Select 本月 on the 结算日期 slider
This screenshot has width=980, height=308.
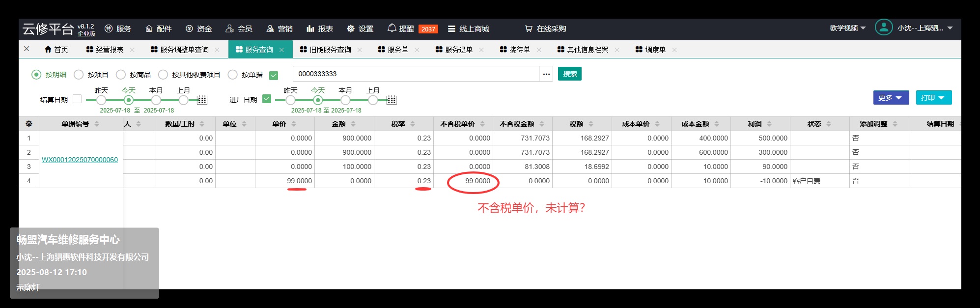tap(156, 100)
